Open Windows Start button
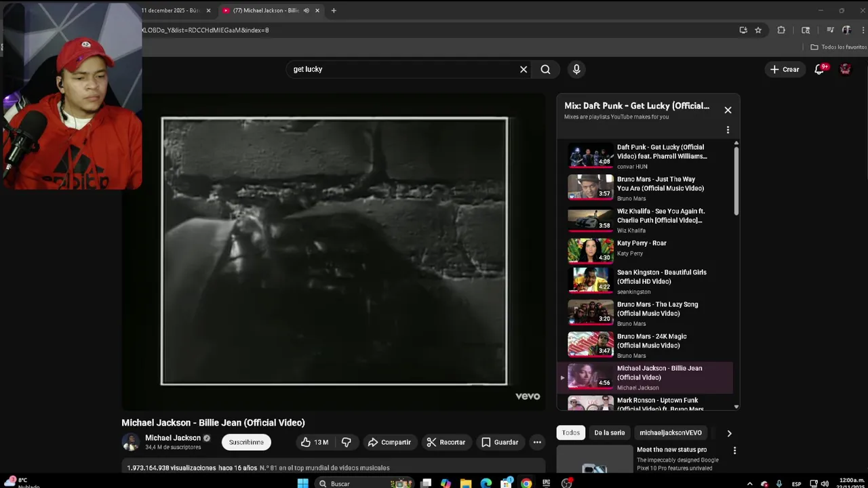 tap(303, 483)
